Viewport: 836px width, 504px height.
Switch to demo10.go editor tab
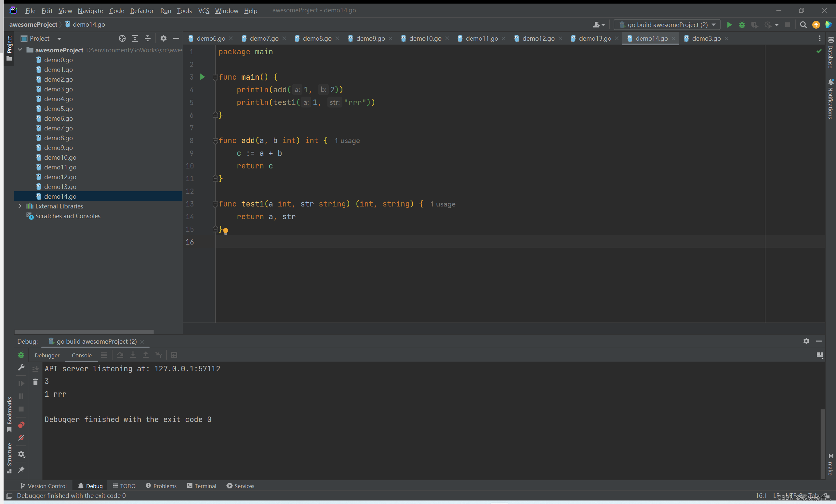point(425,38)
